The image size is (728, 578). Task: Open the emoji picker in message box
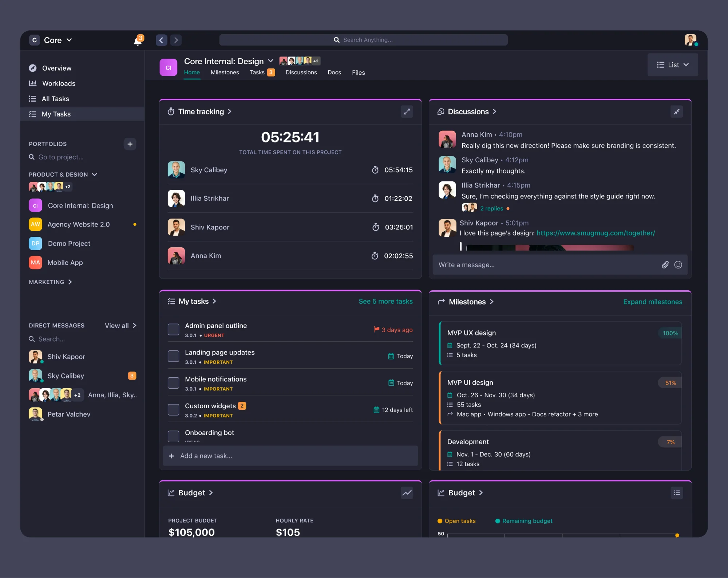click(678, 265)
